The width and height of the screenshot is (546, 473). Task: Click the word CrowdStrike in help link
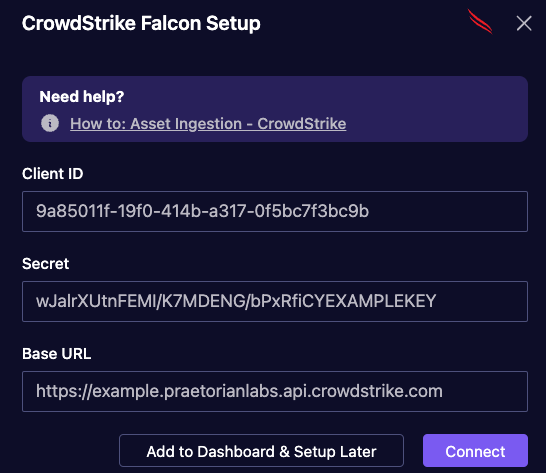pyautogui.click(x=302, y=124)
